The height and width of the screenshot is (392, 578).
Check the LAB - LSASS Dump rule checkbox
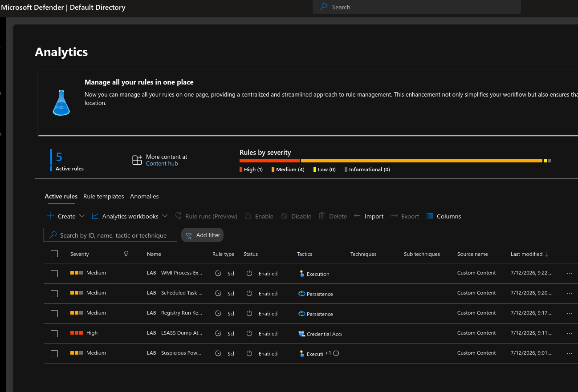click(54, 334)
